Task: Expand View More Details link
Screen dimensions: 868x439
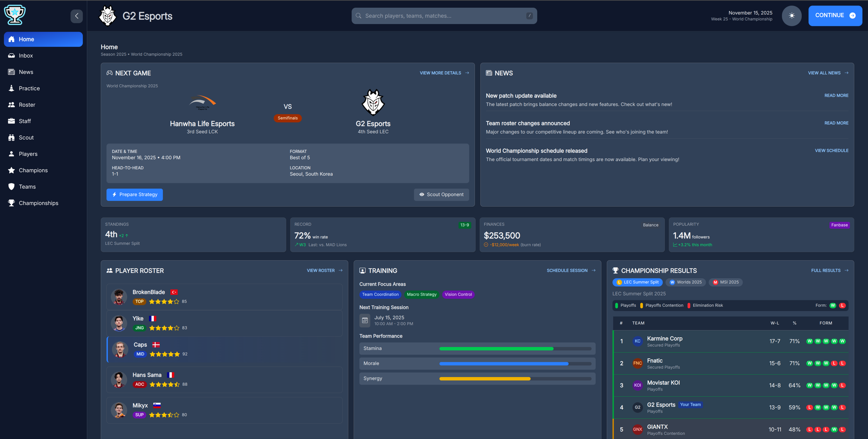Action: click(x=444, y=73)
